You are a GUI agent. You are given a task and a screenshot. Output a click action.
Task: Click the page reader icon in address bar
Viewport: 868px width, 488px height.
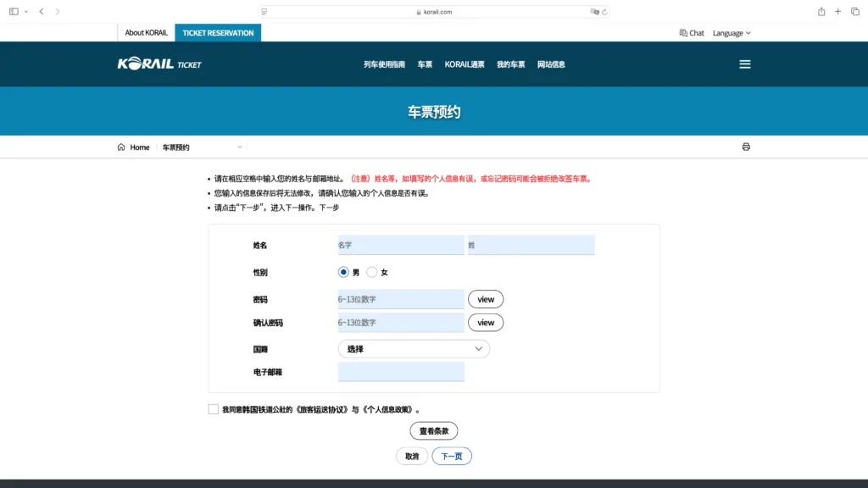click(264, 12)
